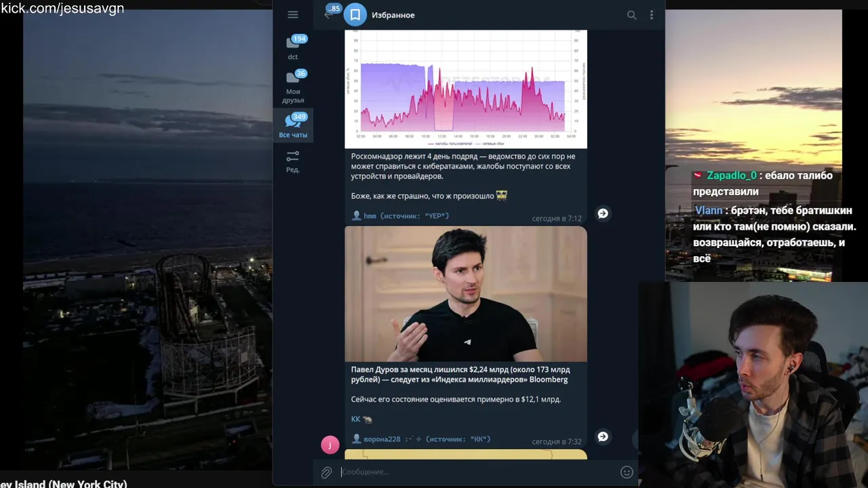Click the $12,1 млрд net worth line
The height and width of the screenshot is (488, 868).
pyautogui.click(x=456, y=399)
